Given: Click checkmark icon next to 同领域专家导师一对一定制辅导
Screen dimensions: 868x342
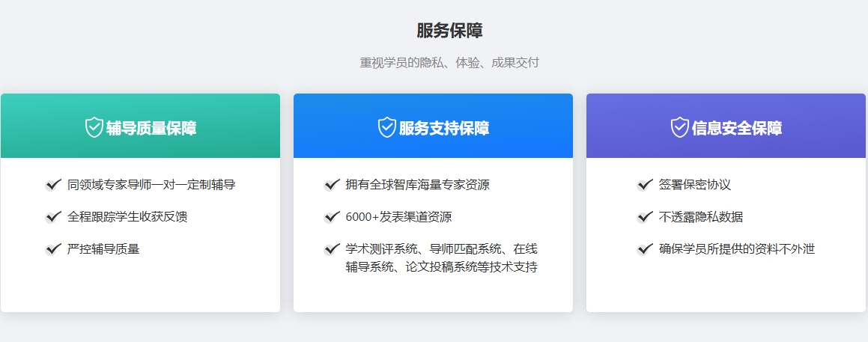Looking at the screenshot, I should click(53, 185).
